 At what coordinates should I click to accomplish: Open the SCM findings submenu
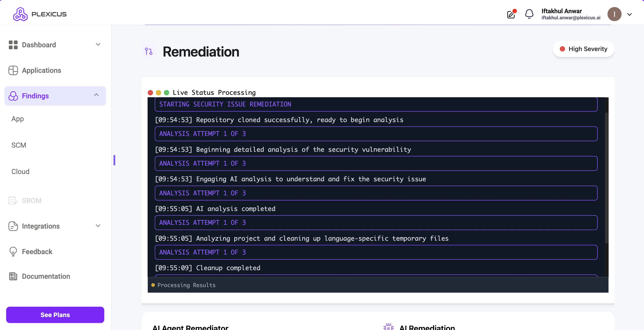(x=19, y=145)
